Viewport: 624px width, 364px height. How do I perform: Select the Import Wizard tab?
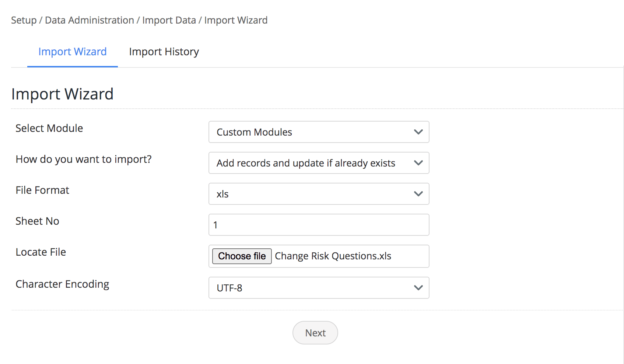point(72,52)
